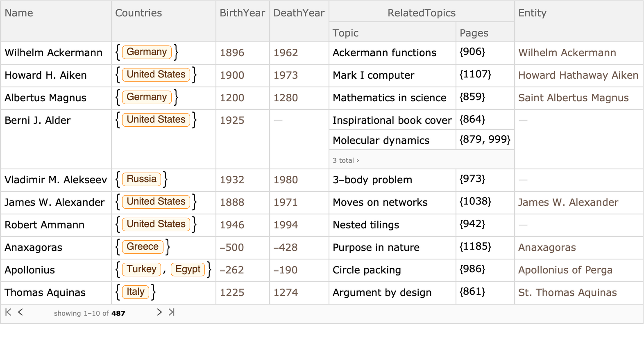Jump to the last page of results
The height and width of the screenshot is (337, 644).
172,312
